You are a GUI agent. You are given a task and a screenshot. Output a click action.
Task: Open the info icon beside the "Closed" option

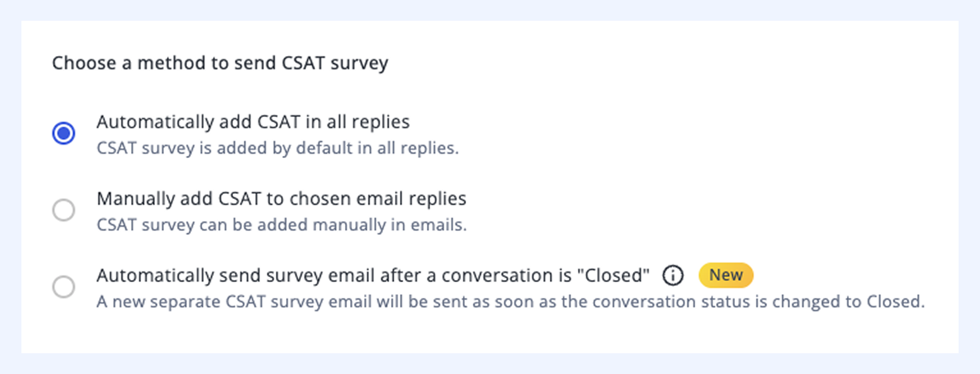pyautogui.click(x=673, y=276)
